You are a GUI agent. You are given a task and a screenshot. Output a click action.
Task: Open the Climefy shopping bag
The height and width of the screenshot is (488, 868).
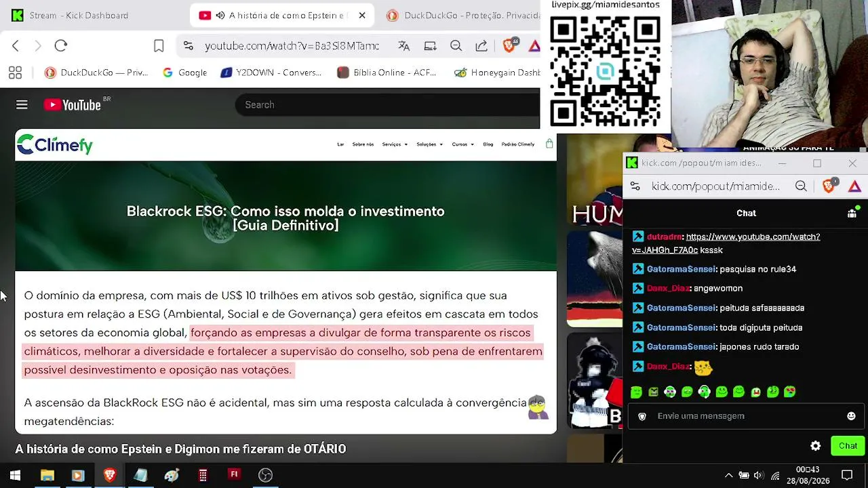(549, 144)
